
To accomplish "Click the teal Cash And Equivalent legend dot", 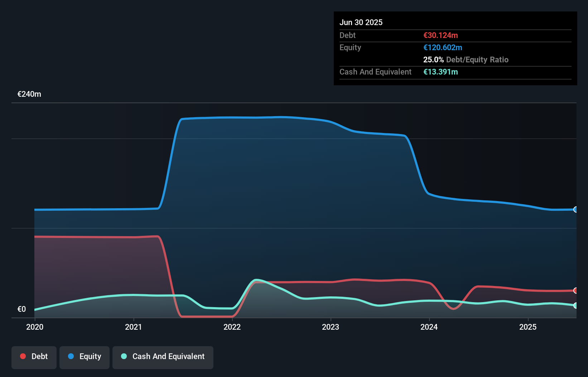I will coord(124,356).
